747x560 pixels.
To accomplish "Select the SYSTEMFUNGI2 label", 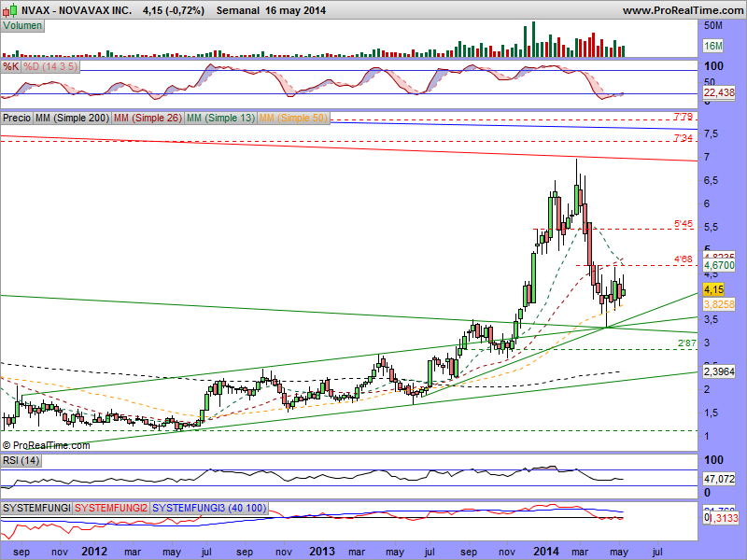I will 111,508.
